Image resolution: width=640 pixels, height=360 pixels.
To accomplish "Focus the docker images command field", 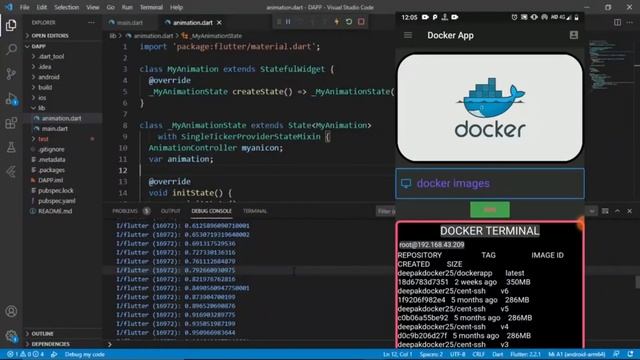I will click(490, 184).
